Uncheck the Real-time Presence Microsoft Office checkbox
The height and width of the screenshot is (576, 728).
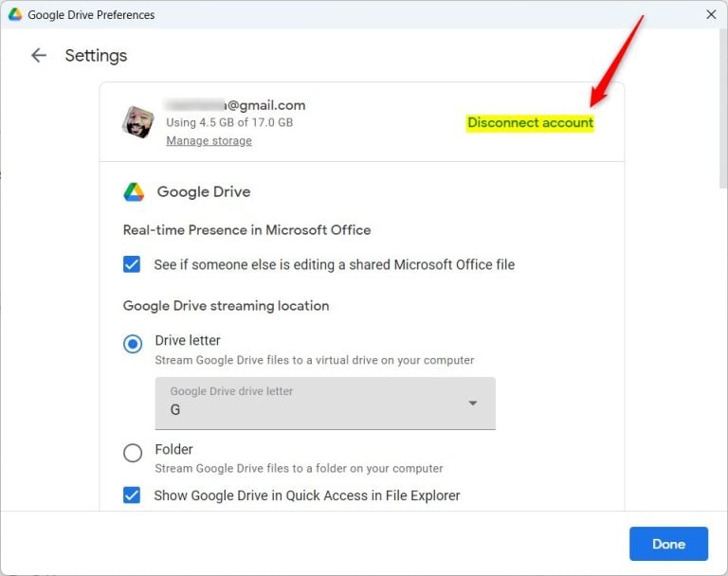(x=133, y=264)
